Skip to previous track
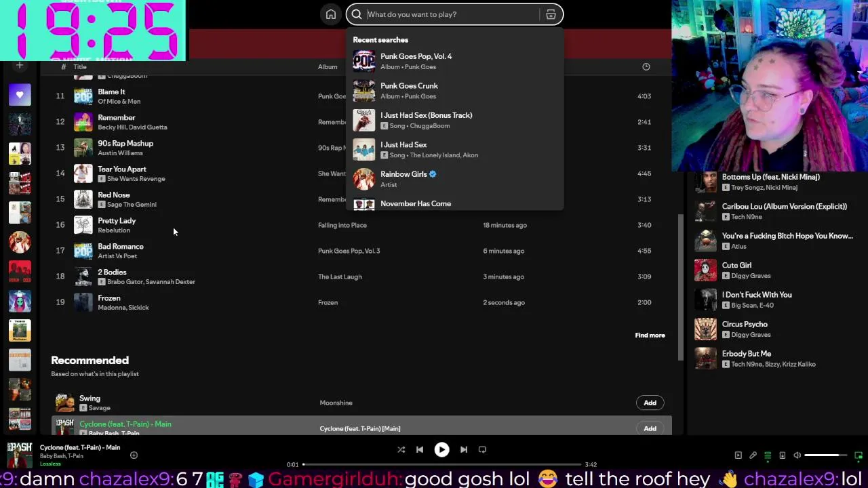This screenshot has height=488, width=868. 420,449
